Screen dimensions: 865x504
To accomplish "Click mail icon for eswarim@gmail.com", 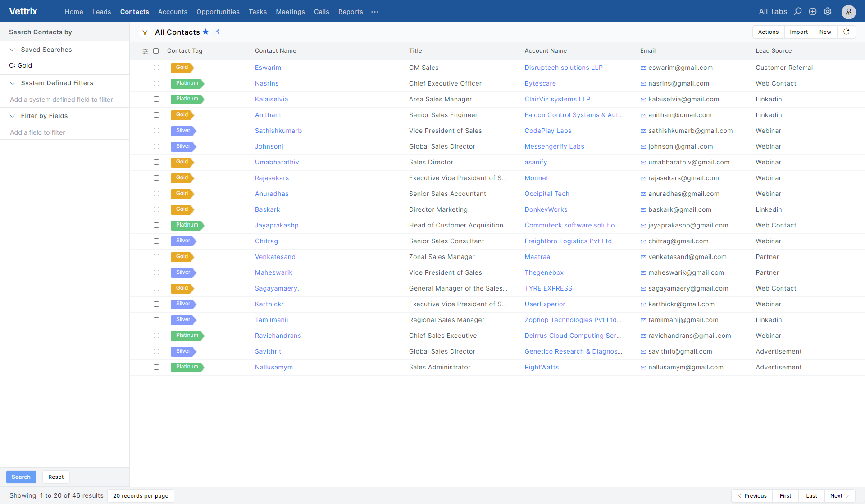I will (x=643, y=68).
